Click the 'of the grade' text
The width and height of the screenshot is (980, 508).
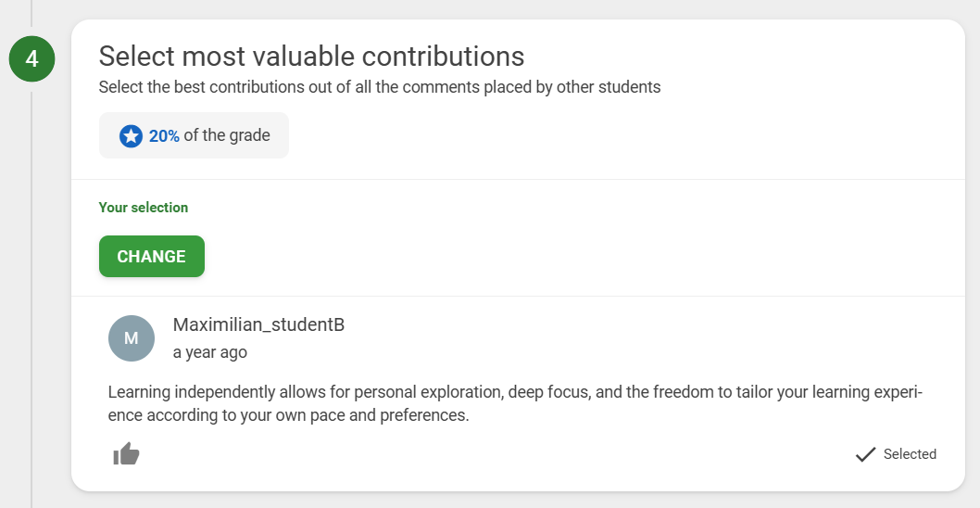pos(227,135)
